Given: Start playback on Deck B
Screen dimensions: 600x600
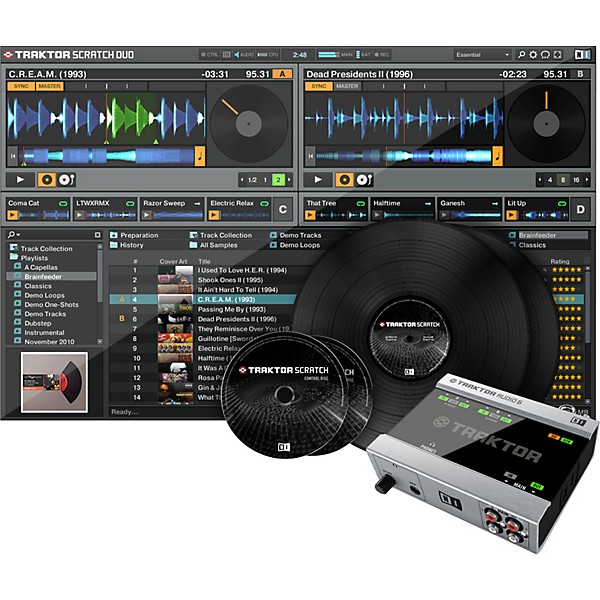Looking at the screenshot, I should tap(318, 179).
